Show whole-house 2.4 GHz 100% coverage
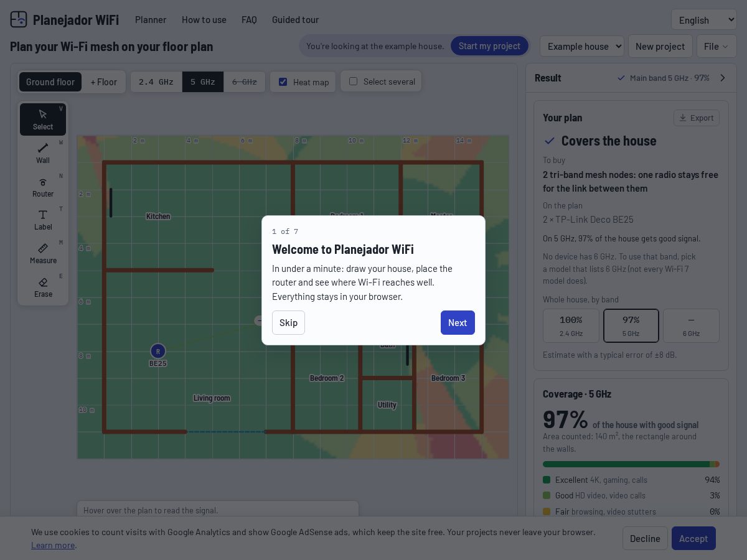This screenshot has height=560, width=747. 571,325
